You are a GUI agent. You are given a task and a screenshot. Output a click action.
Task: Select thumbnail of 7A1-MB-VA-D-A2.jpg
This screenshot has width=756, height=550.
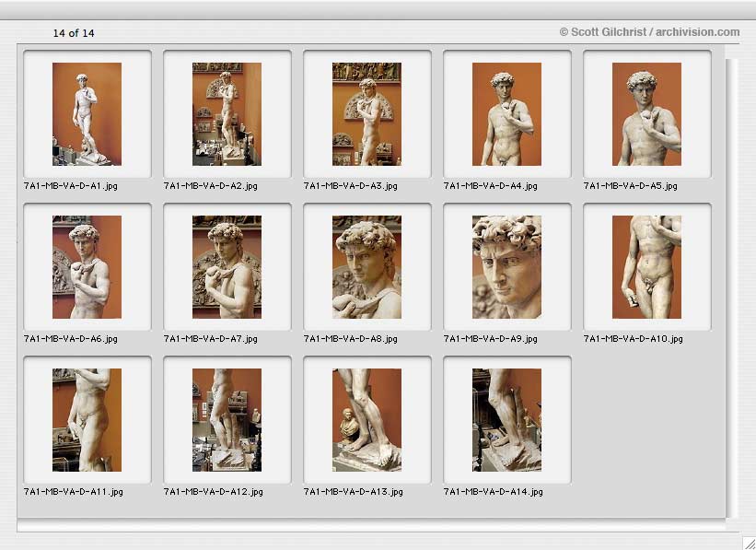point(227,114)
